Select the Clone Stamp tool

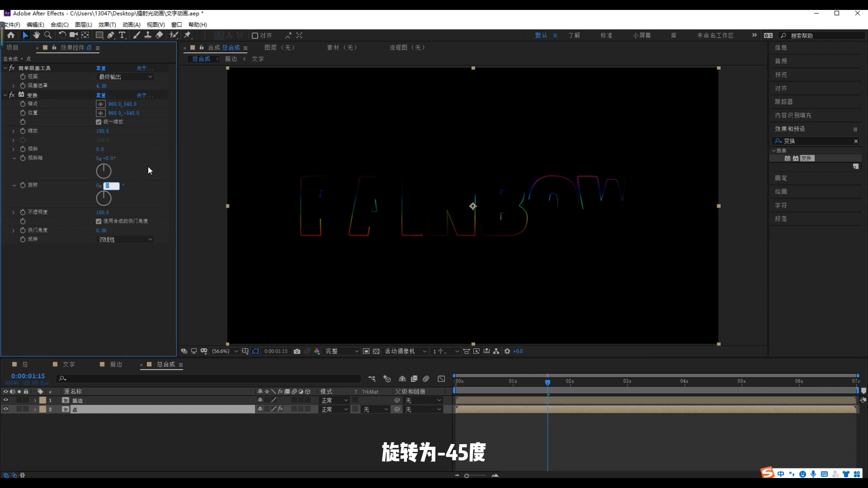pyautogui.click(x=148, y=35)
